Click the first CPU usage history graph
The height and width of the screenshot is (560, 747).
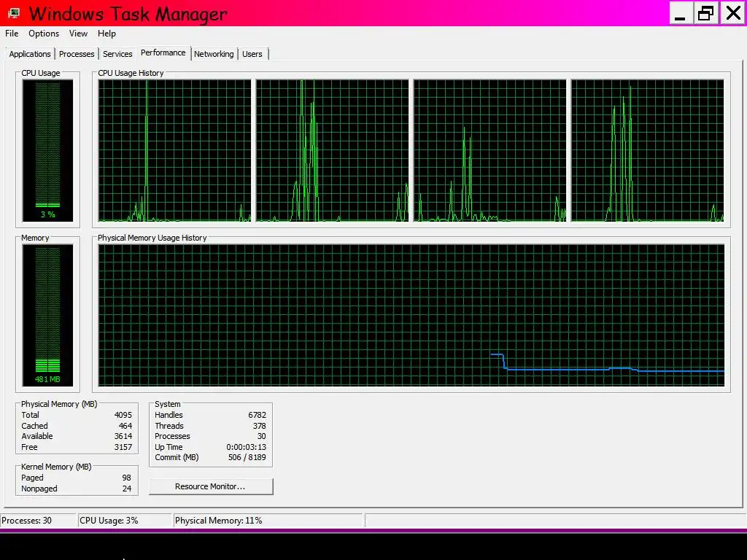[174, 150]
